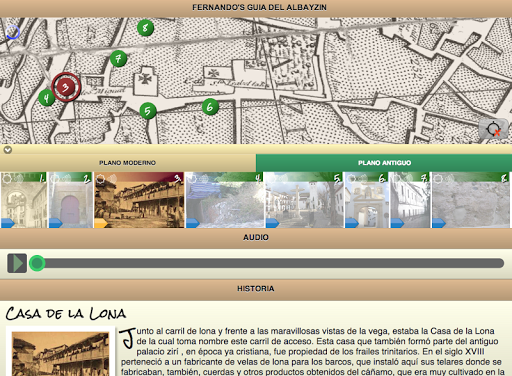Play the audio guide
Image resolution: width=512 pixels, height=376 pixels.
point(17,263)
